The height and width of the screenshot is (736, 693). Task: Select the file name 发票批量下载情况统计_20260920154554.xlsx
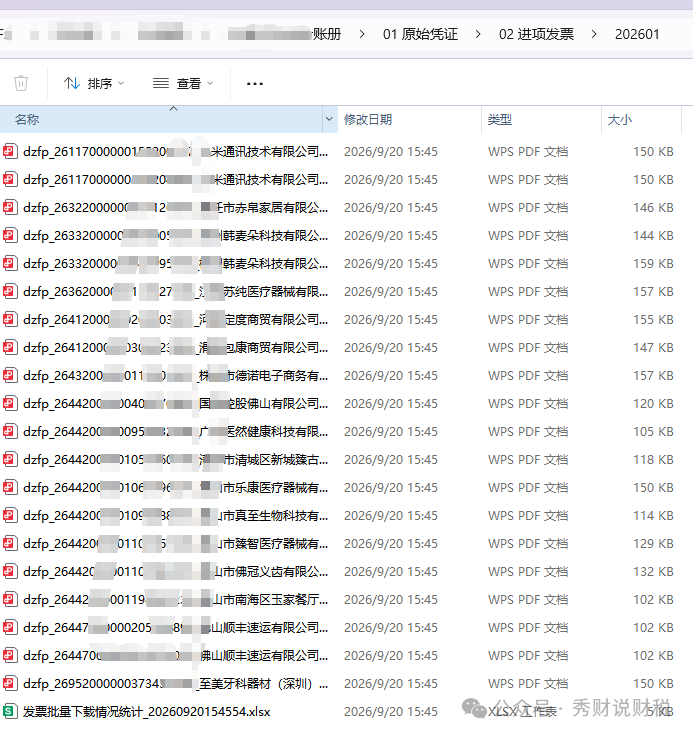coord(146,712)
